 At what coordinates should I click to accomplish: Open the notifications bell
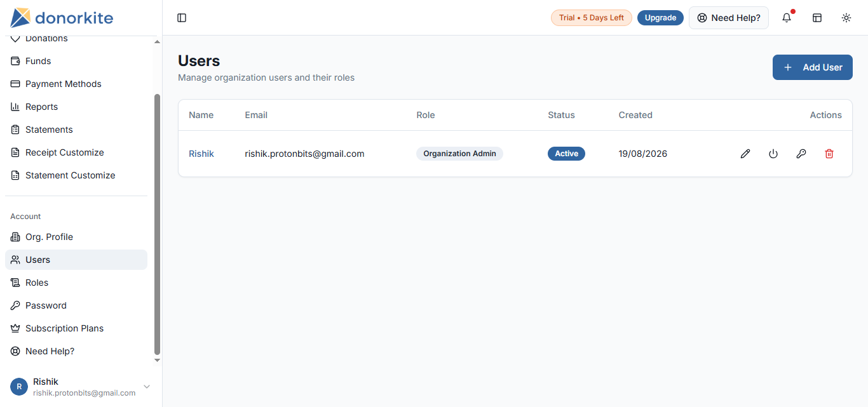tap(787, 18)
